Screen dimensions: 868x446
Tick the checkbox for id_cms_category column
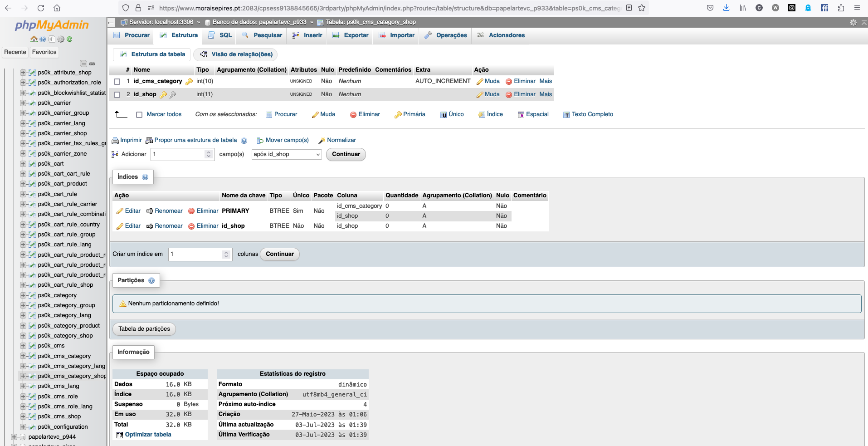click(117, 82)
